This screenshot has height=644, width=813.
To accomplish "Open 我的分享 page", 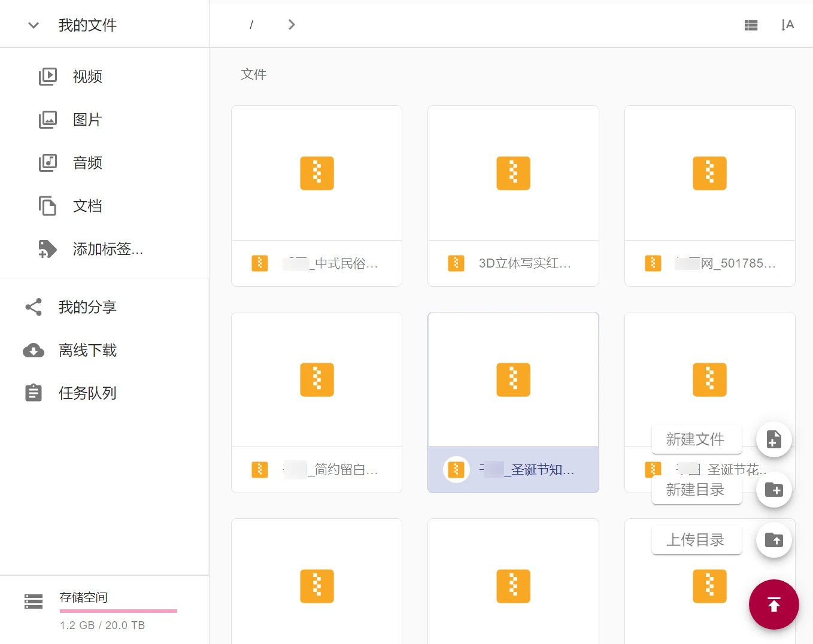I will click(87, 307).
